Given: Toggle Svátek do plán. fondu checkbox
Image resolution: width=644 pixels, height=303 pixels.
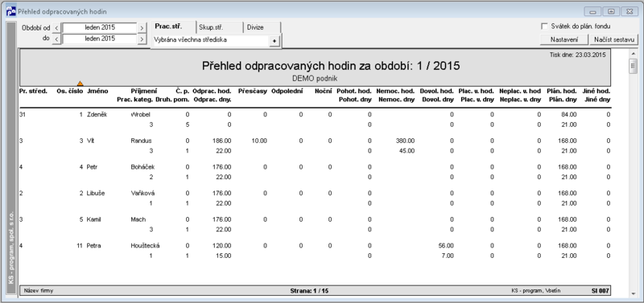Looking at the screenshot, I should click(x=544, y=27).
